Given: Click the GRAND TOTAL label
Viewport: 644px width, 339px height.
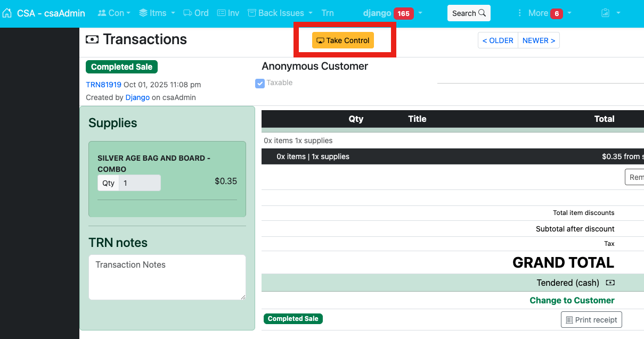Looking at the screenshot, I should (x=563, y=262).
